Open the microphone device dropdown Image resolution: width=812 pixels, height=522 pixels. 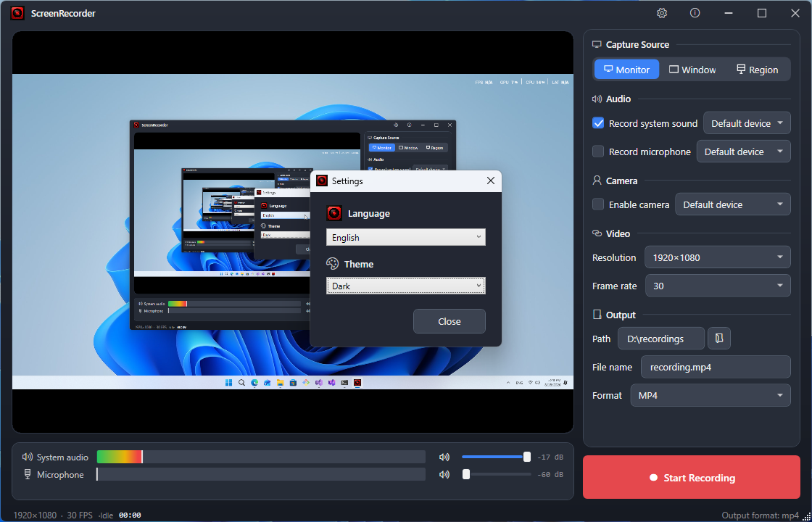click(x=744, y=152)
